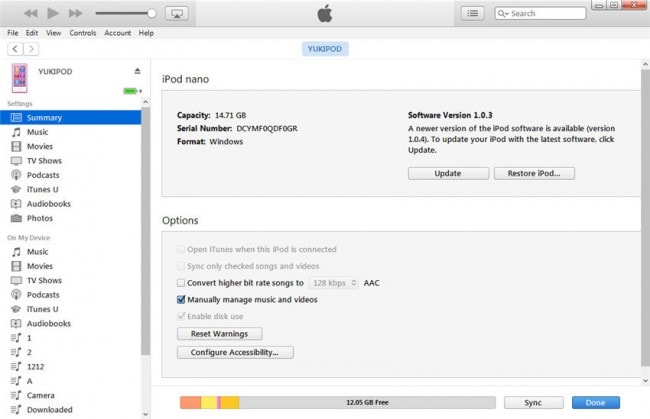Uncheck Manually manage music and videos
The height and width of the screenshot is (419, 650).
click(181, 300)
